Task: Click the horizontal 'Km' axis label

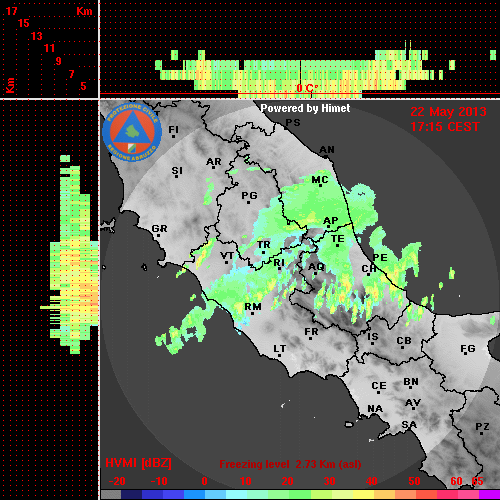Action: [84, 11]
